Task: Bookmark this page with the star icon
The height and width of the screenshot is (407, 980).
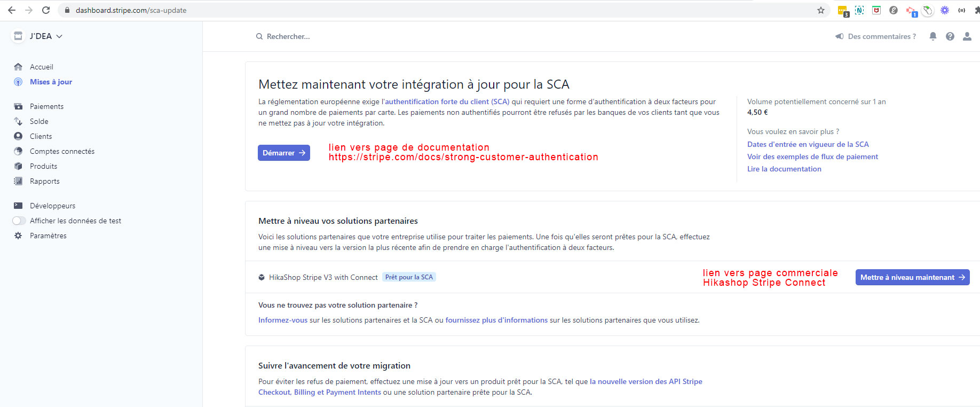Action: [x=820, y=10]
